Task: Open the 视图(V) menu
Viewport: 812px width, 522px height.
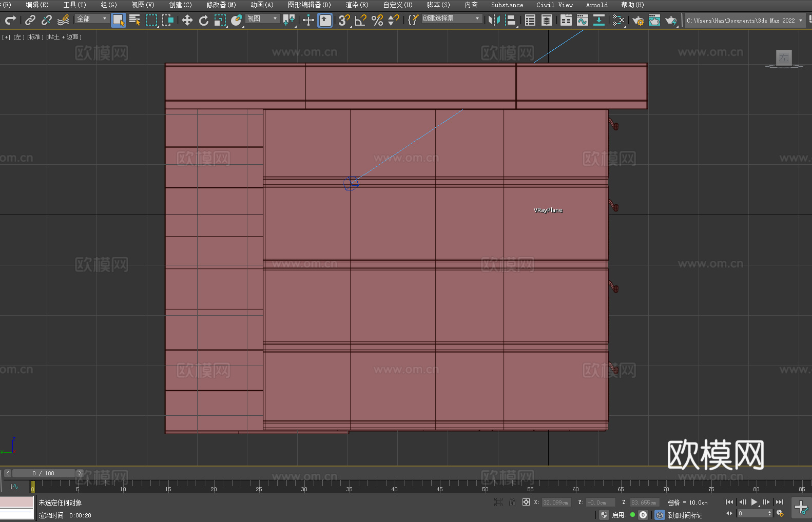Action: [143, 5]
